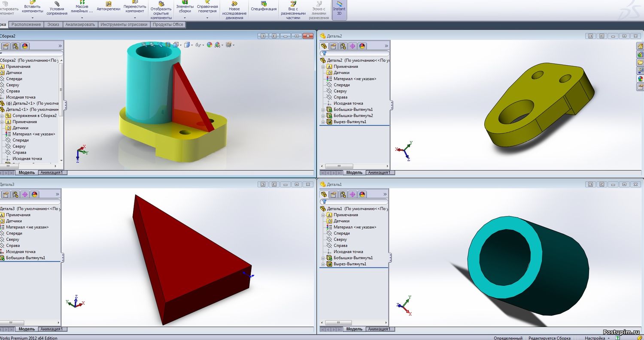This screenshot has width=644, height=340.
Task: Click Section View icon in Сборка2 viewport
Action: click(x=168, y=45)
